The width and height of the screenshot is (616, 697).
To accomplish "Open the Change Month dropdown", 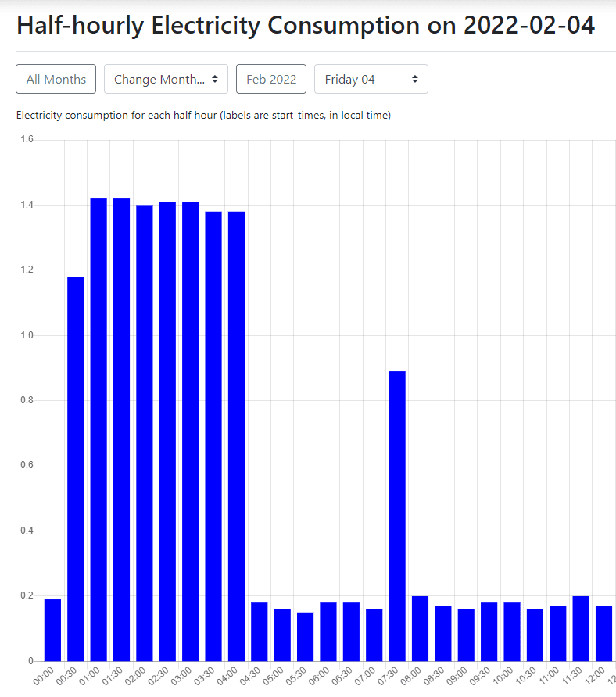I will tap(166, 79).
